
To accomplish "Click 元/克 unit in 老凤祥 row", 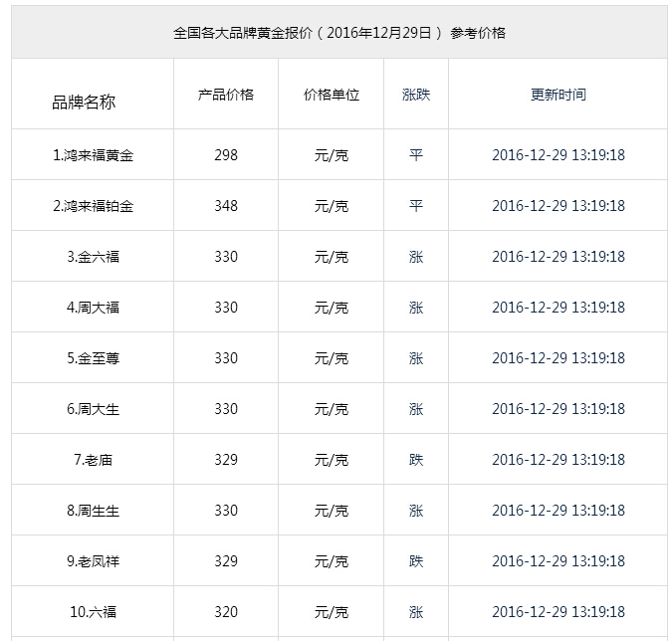I will pos(332,561).
